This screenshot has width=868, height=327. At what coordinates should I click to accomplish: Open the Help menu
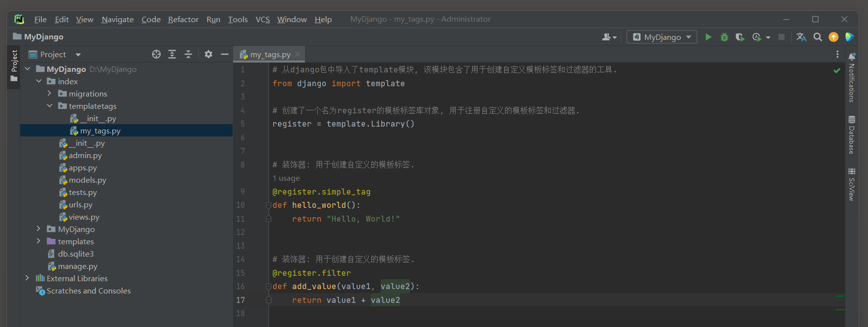click(x=323, y=19)
